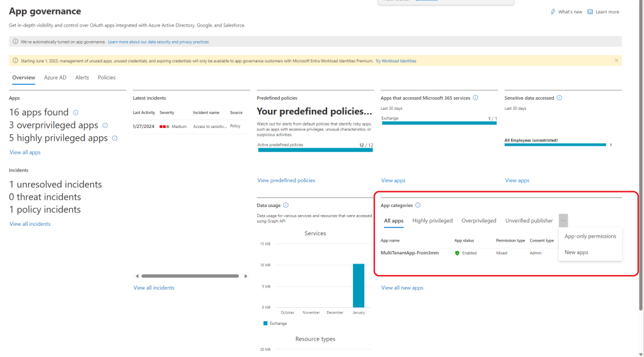Open the Policies tab
Screen dimensions: 644x357
106,78
